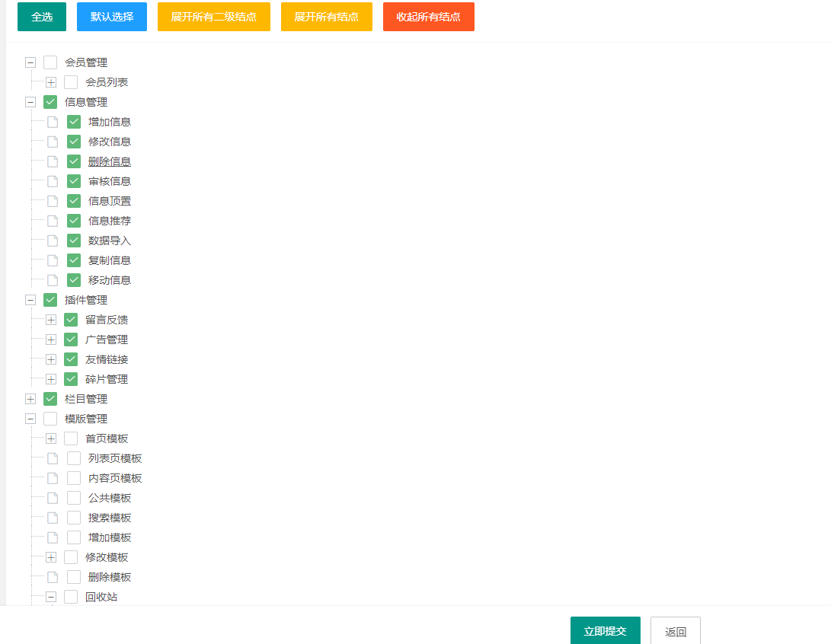This screenshot has width=831, height=644.
Task: Click 收起所有结点 button
Action: point(429,17)
